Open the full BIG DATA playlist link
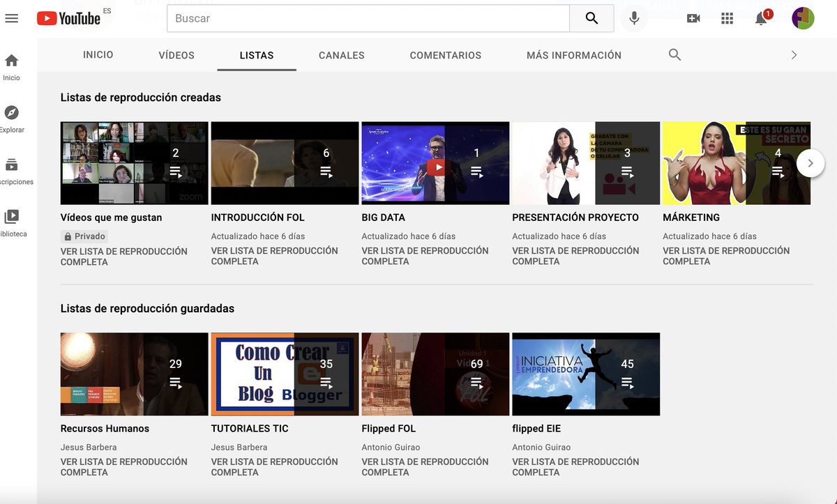Image resolution: width=837 pixels, height=504 pixels. [424, 255]
